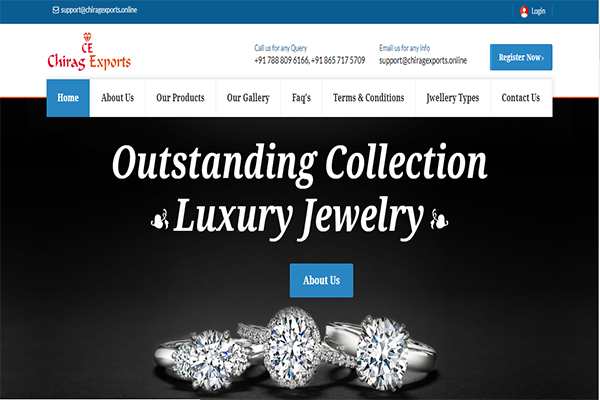The image size is (600, 400).
Task: Click the blue About Us hero button
Action: click(321, 280)
